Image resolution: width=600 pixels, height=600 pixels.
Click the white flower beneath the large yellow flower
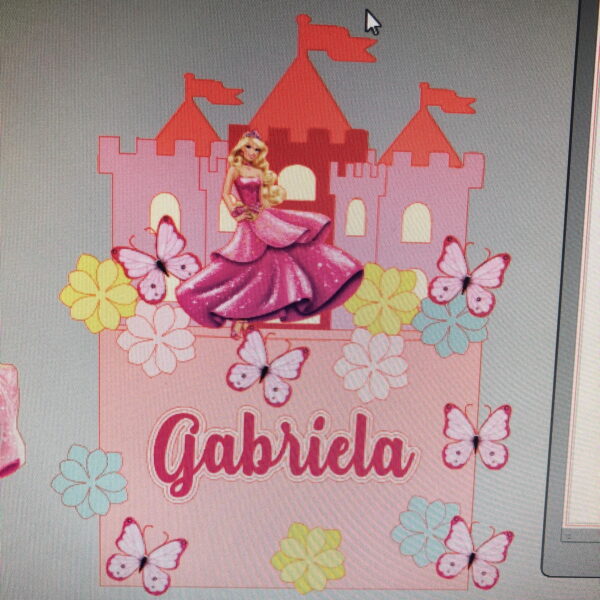[157, 338]
